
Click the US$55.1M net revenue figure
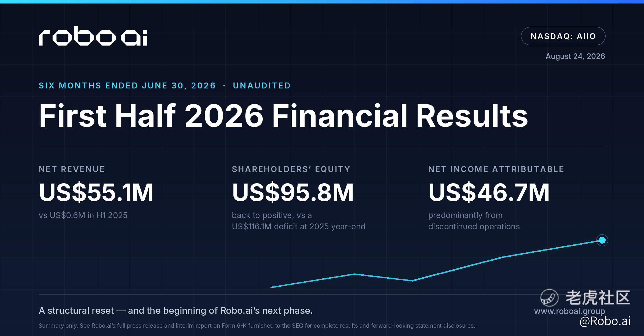point(96,192)
